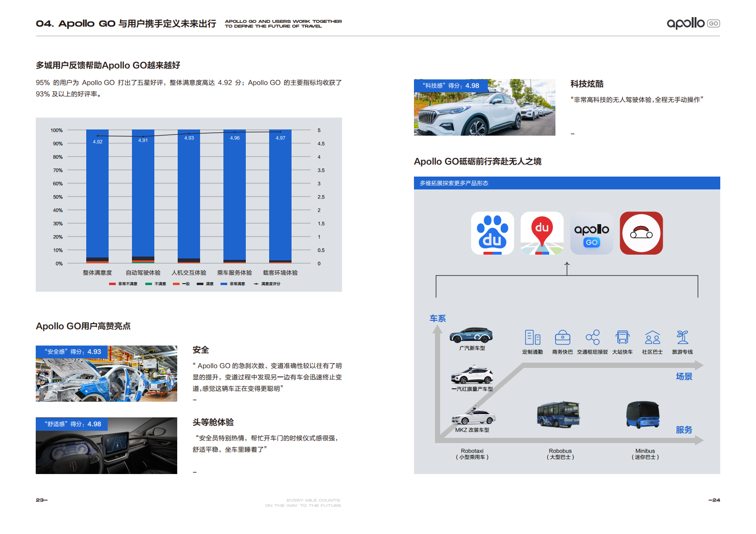This screenshot has width=756, height=534.
Task: Click the 乘车服务体验 axis label
Action: [234, 273]
